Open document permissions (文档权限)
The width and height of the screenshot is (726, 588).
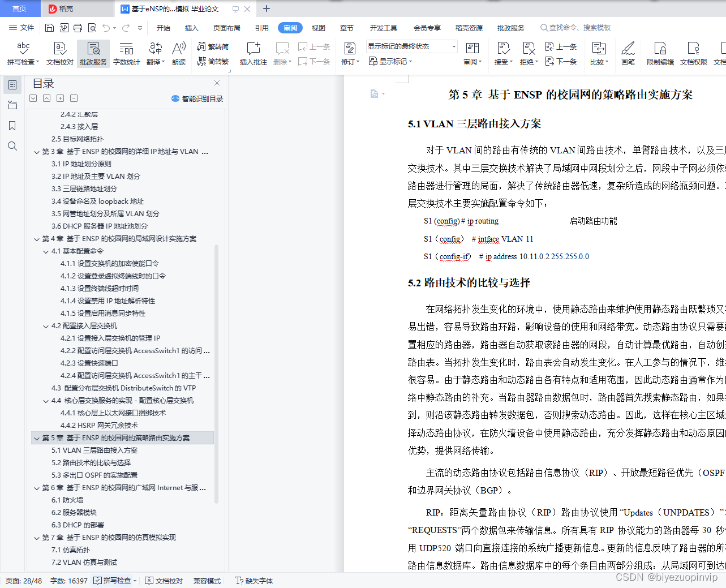(694, 54)
